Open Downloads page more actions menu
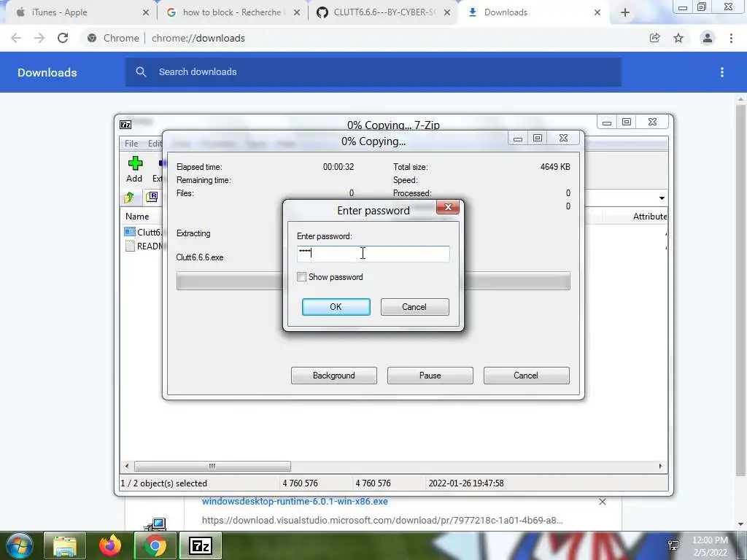Viewport: 747px width, 560px height. click(722, 72)
